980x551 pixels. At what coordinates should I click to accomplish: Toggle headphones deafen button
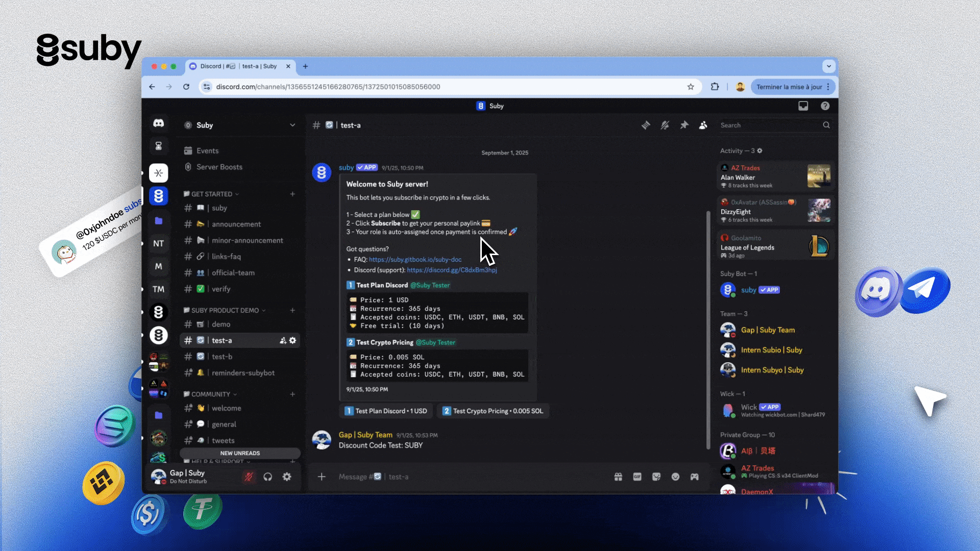[267, 477]
